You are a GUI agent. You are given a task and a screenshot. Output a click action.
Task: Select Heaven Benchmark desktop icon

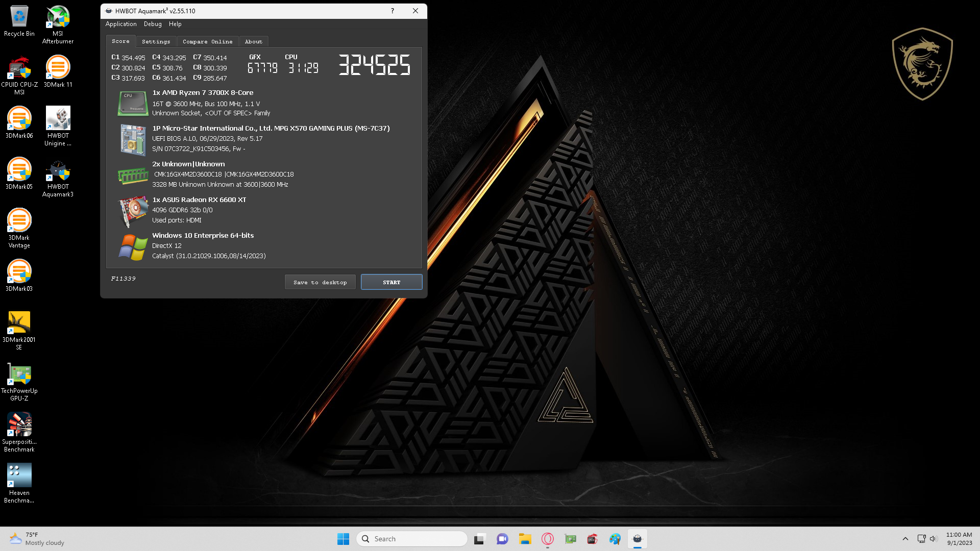pos(19,484)
